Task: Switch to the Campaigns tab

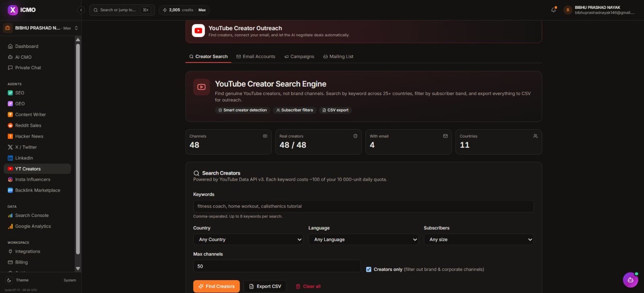Action: [x=299, y=56]
